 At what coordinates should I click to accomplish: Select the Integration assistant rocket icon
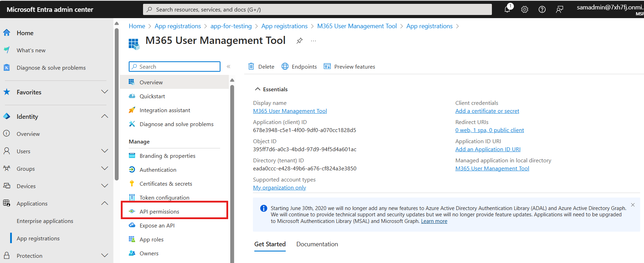pos(132,110)
